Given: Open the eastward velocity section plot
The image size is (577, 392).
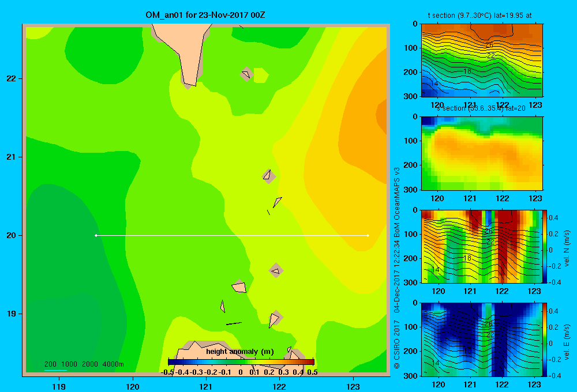Looking at the screenshot, I should click(x=482, y=340).
